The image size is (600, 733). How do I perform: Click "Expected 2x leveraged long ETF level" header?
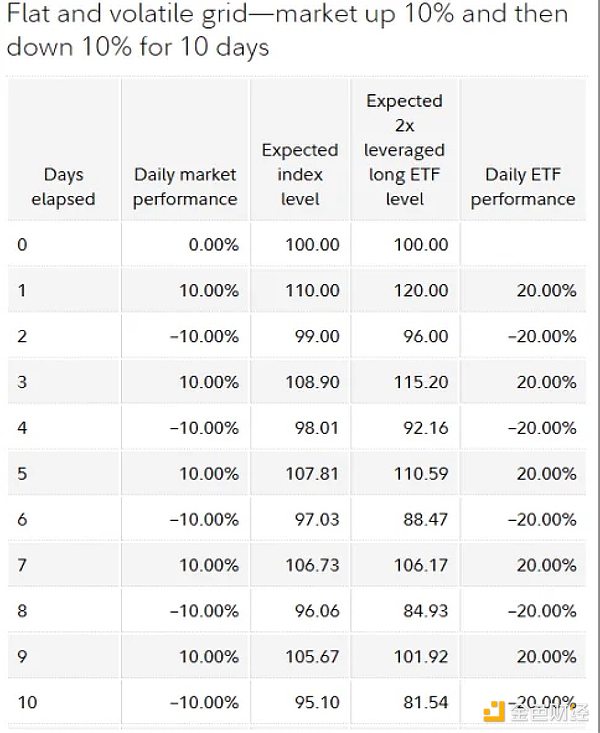click(x=404, y=150)
